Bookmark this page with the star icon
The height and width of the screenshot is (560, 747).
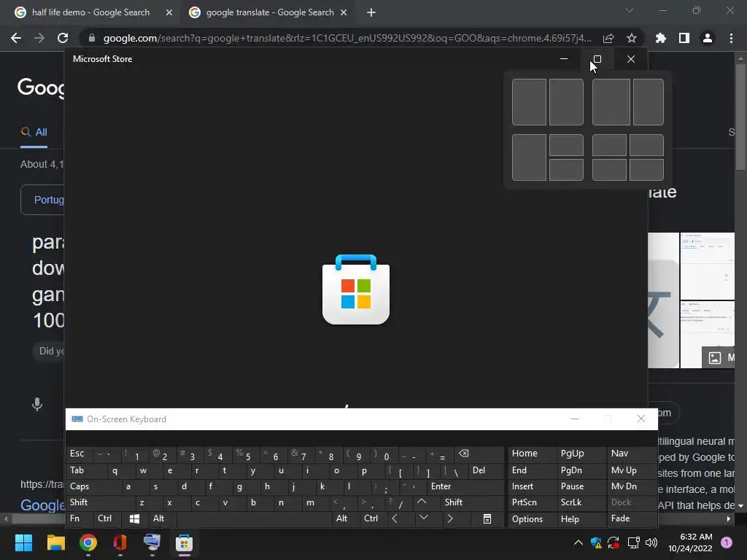[631, 38]
